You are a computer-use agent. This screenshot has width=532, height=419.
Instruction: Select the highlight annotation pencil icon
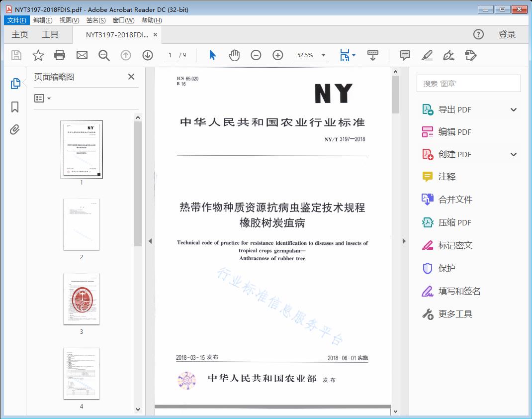(427, 55)
